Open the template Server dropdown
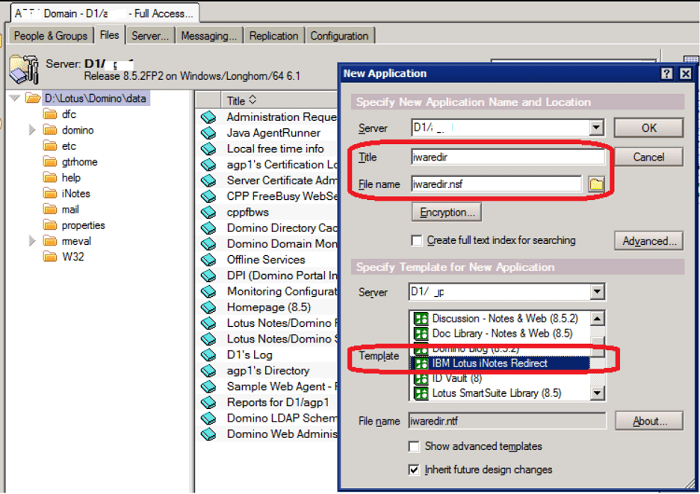The height and width of the screenshot is (494, 700). [x=597, y=292]
